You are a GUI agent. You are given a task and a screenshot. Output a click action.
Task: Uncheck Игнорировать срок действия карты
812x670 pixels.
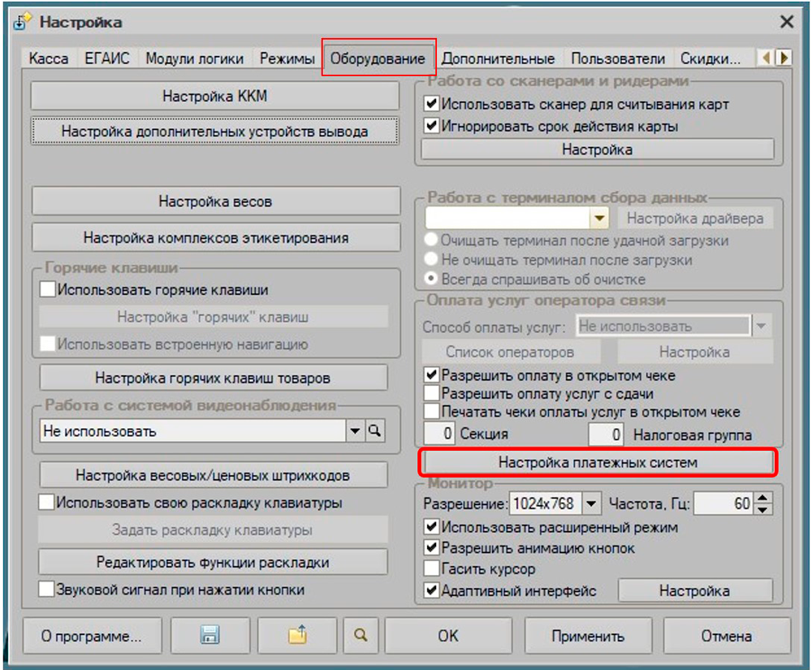point(431,126)
